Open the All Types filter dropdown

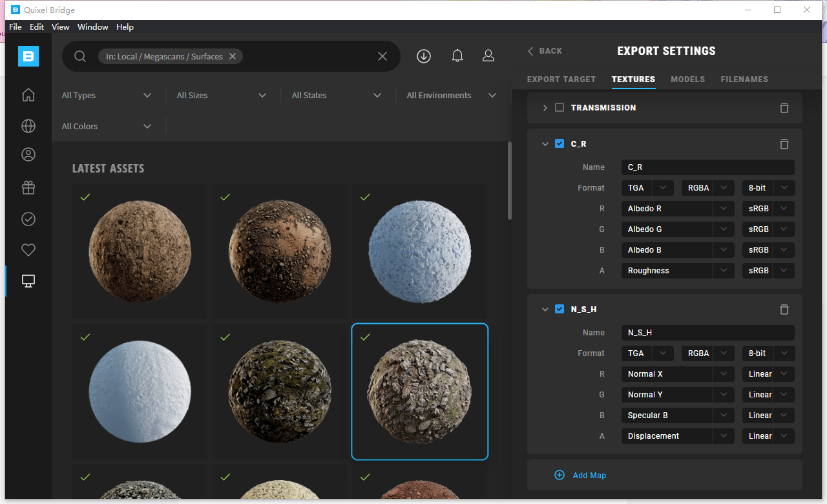pyautogui.click(x=107, y=96)
